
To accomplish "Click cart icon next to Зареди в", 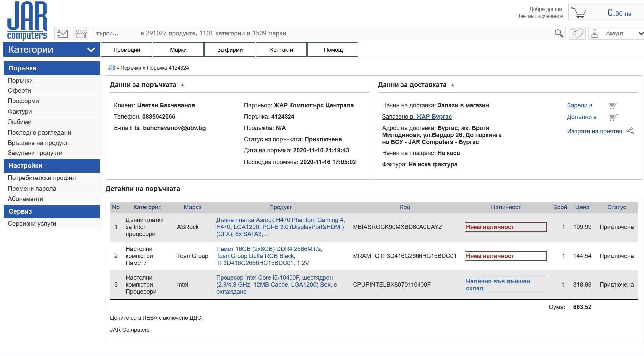I will (613, 106).
